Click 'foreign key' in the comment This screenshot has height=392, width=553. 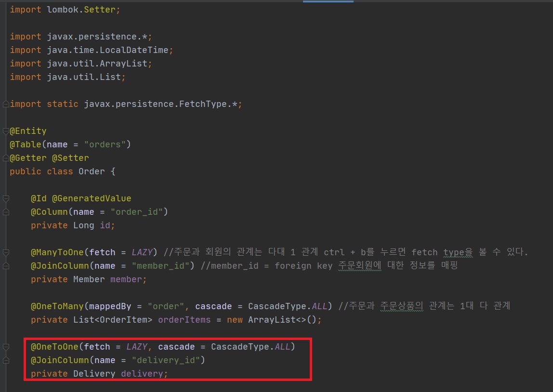(303, 266)
